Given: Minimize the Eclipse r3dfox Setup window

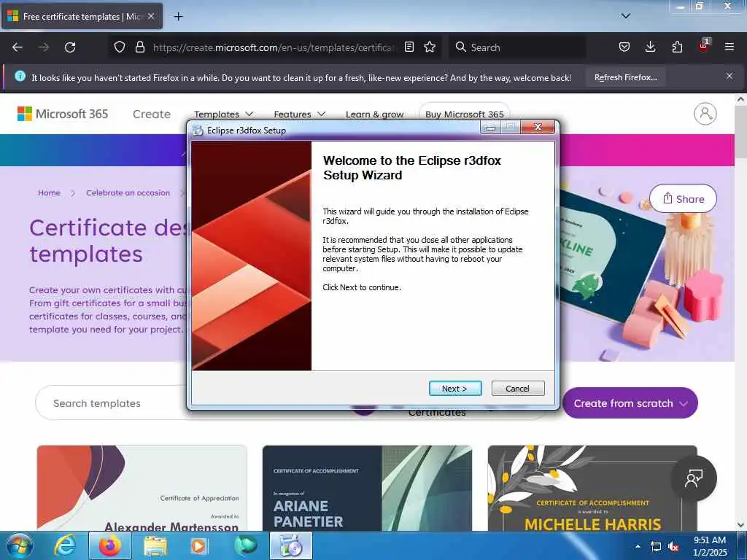Looking at the screenshot, I should coord(490,127).
